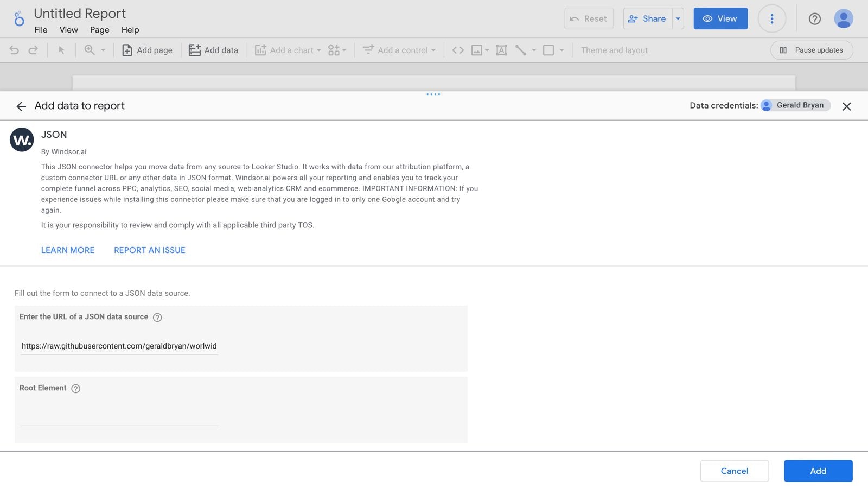
Task: Expand shape type dropdown arrow
Action: (x=561, y=50)
